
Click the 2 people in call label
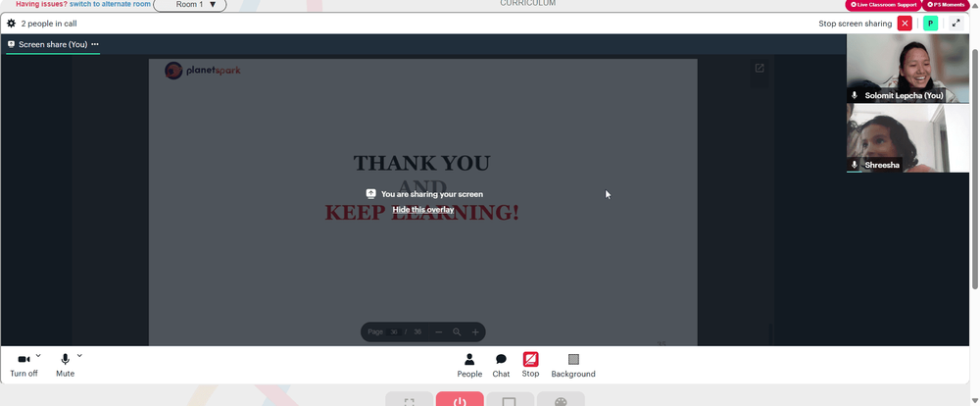[49, 24]
